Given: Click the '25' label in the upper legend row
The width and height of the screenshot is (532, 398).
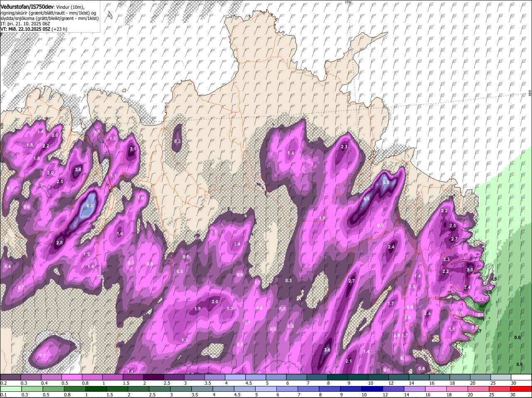Looking at the screenshot, I should click(x=493, y=383).
